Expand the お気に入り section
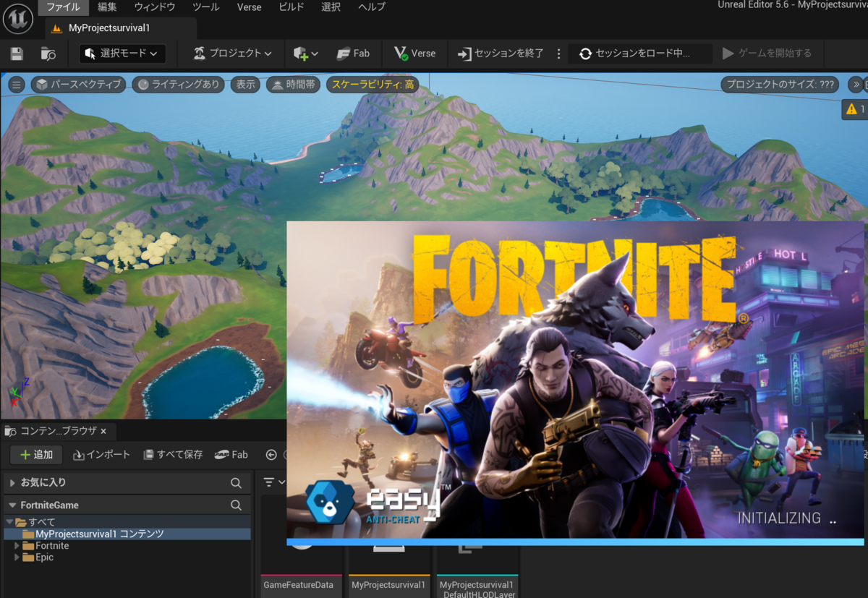This screenshot has width=868, height=598. pos(12,482)
